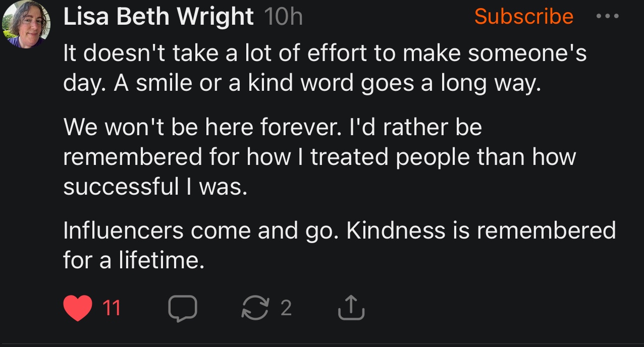Image resolution: width=644 pixels, height=347 pixels.
Task: Open the comment bubble to reply
Action: (183, 308)
